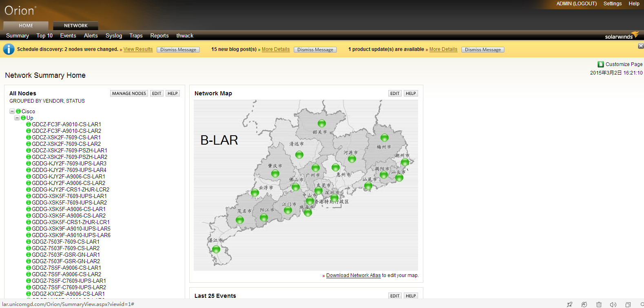Open the Traps page

(136, 36)
